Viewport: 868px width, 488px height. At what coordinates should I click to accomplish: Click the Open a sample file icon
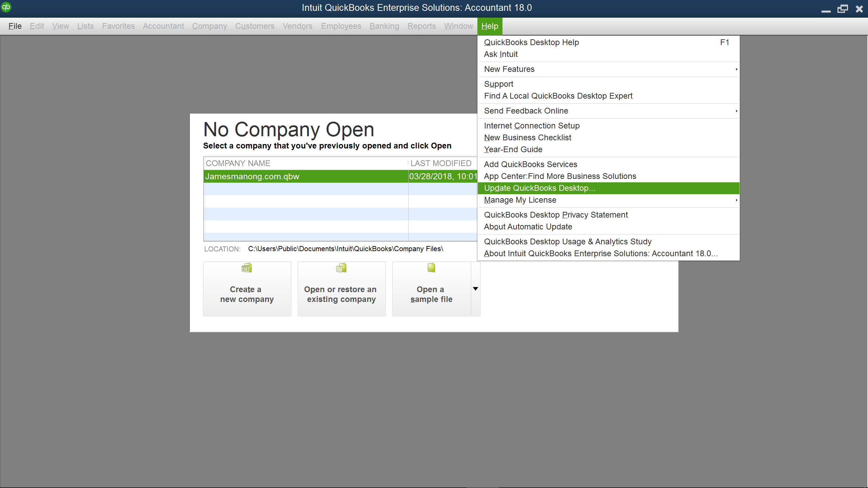[x=431, y=268]
